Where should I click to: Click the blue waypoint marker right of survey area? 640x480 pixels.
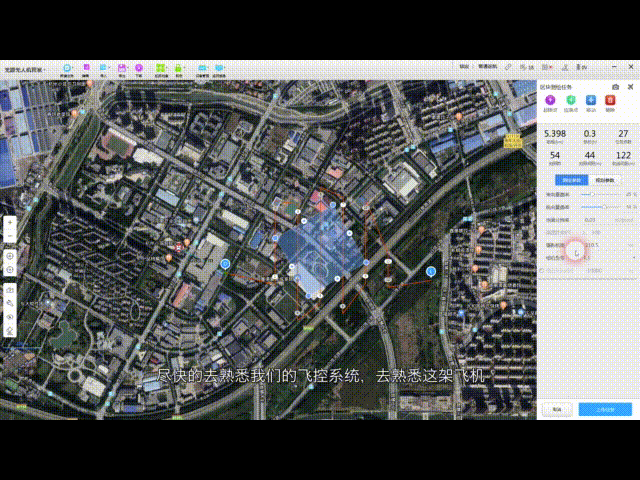point(431,271)
